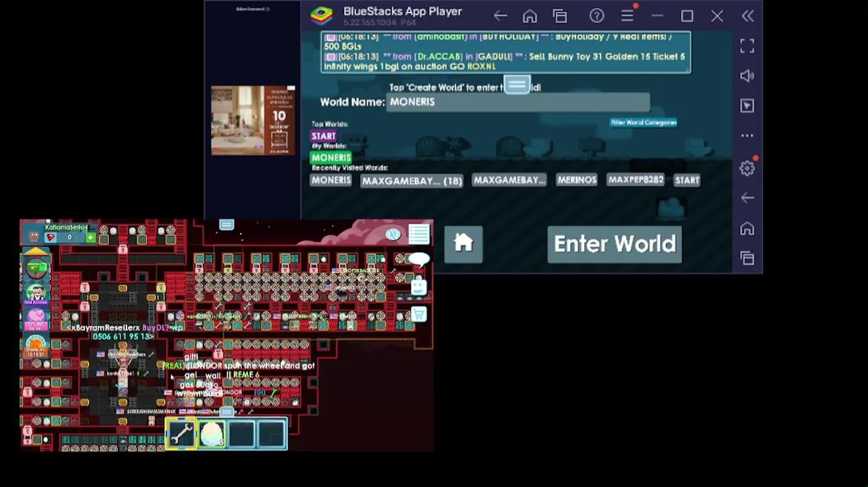Select gray MONERIS in Recently Visited Worlds
Image resolution: width=868 pixels, height=487 pixels.
(331, 180)
